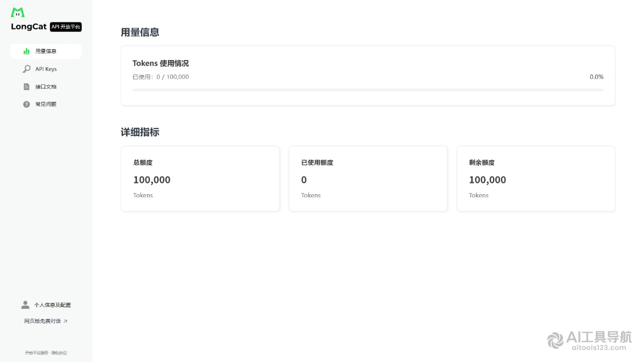
Task: Click the 0 value under 已使用额度
Action: click(x=304, y=180)
